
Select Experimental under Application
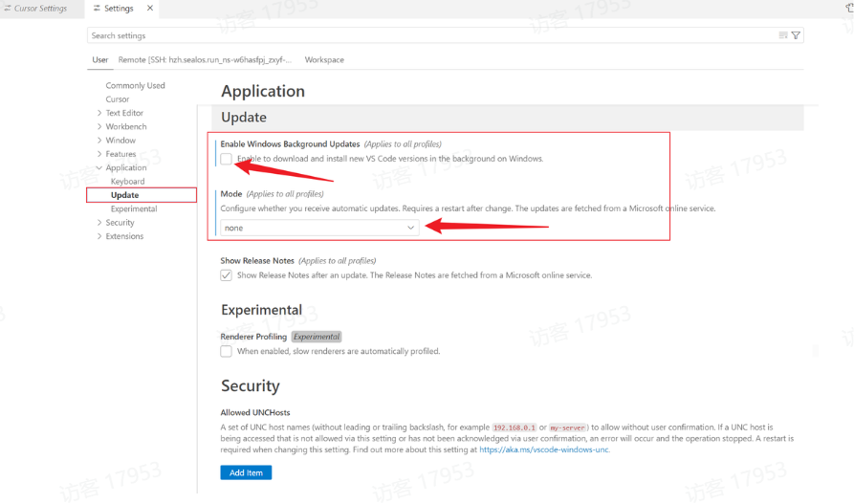[x=134, y=208]
